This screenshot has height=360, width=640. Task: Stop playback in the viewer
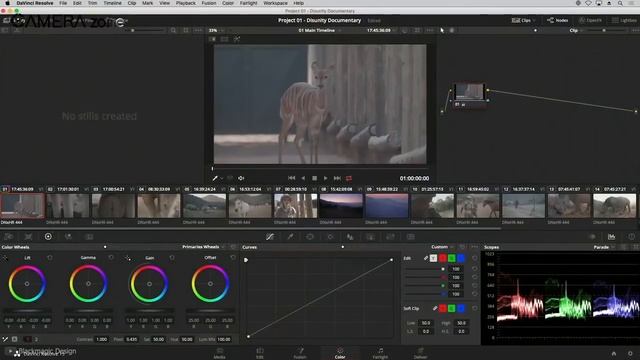(314, 178)
